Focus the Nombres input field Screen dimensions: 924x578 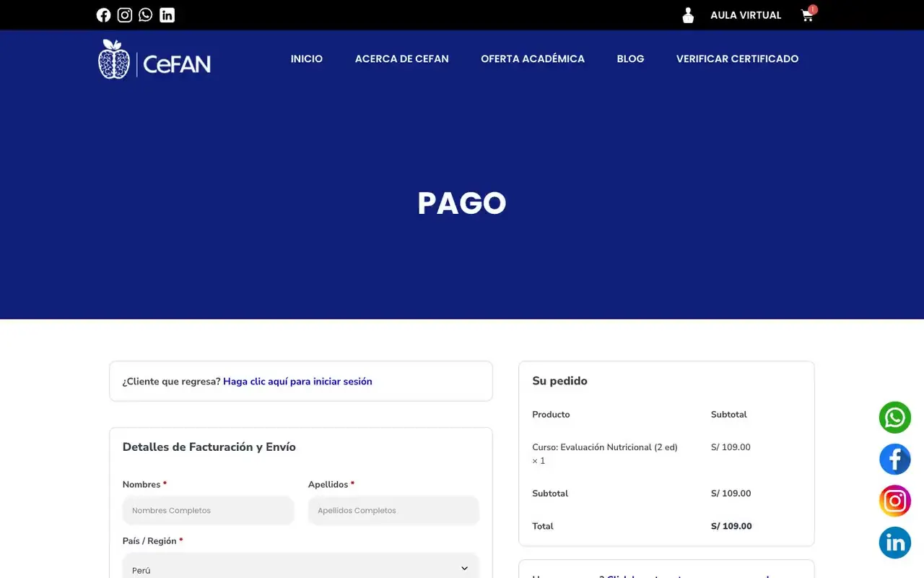click(208, 510)
